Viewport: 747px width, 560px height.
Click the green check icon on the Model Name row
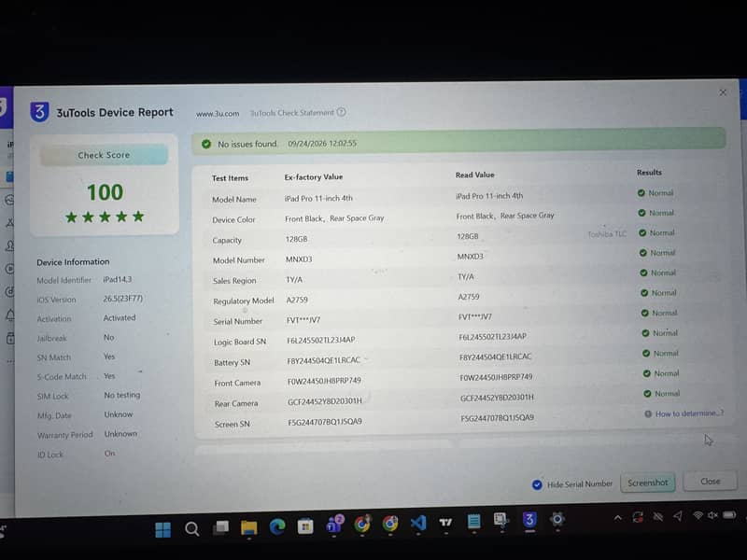[x=641, y=193]
